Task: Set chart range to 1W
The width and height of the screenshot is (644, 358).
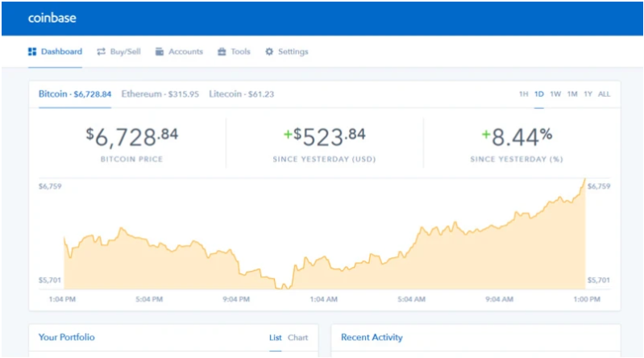Action: (x=555, y=94)
